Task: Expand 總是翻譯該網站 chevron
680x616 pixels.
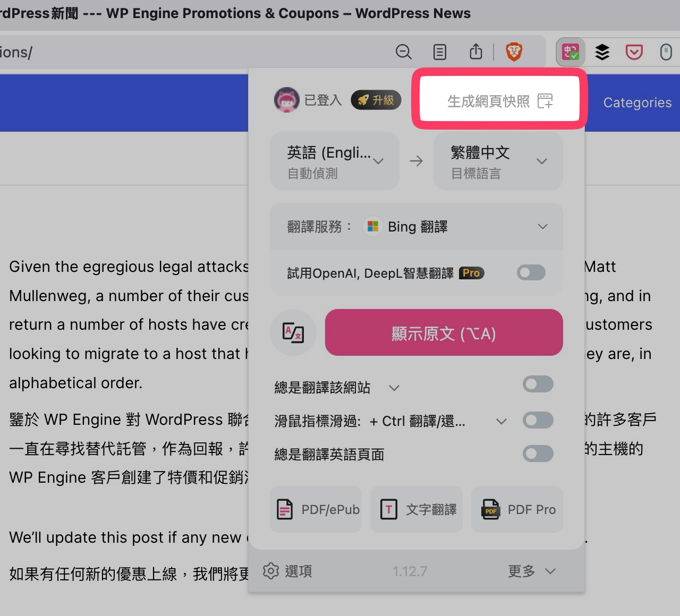Action: point(394,388)
